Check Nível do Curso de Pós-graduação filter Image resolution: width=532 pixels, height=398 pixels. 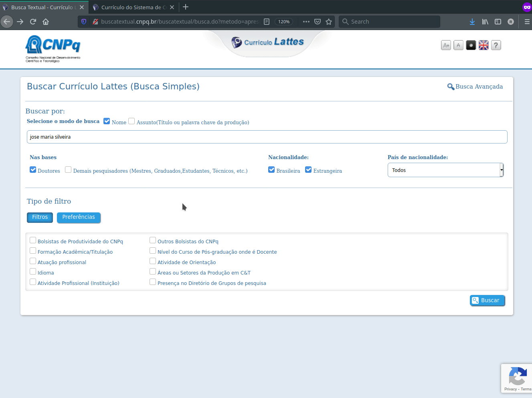[153, 251]
